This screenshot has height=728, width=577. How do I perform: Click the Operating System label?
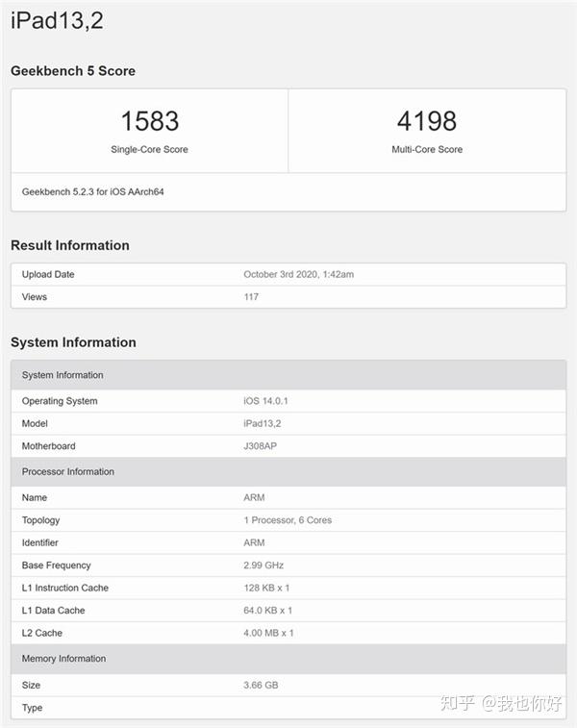pyautogui.click(x=60, y=401)
